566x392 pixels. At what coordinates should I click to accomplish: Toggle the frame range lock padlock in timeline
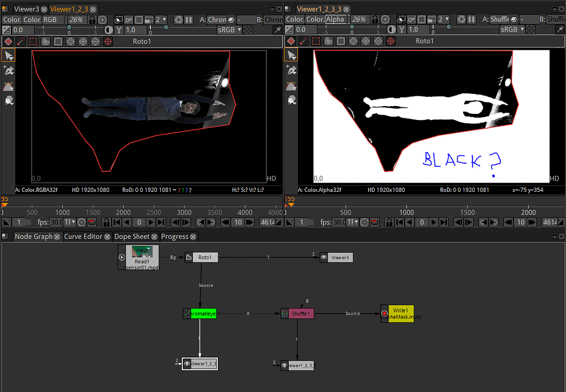click(x=106, y=223)
